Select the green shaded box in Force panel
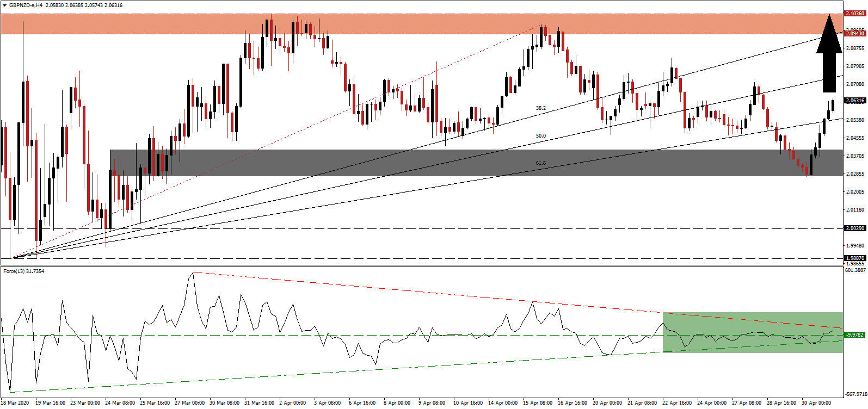Image resolution: width=868 pixels, height=409 pixels. tap(752, 332)
